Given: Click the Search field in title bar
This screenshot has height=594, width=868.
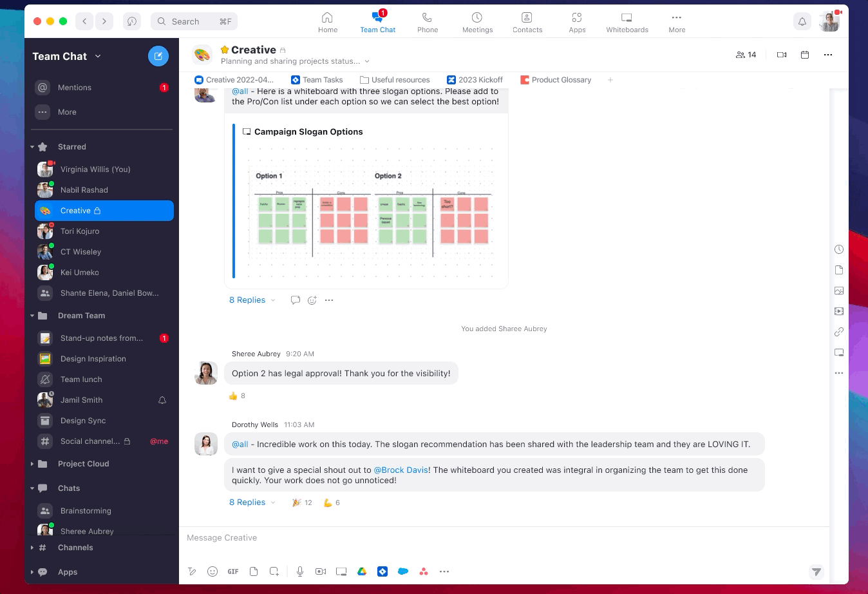Looking at the screenshot, I should pos(194,21).
